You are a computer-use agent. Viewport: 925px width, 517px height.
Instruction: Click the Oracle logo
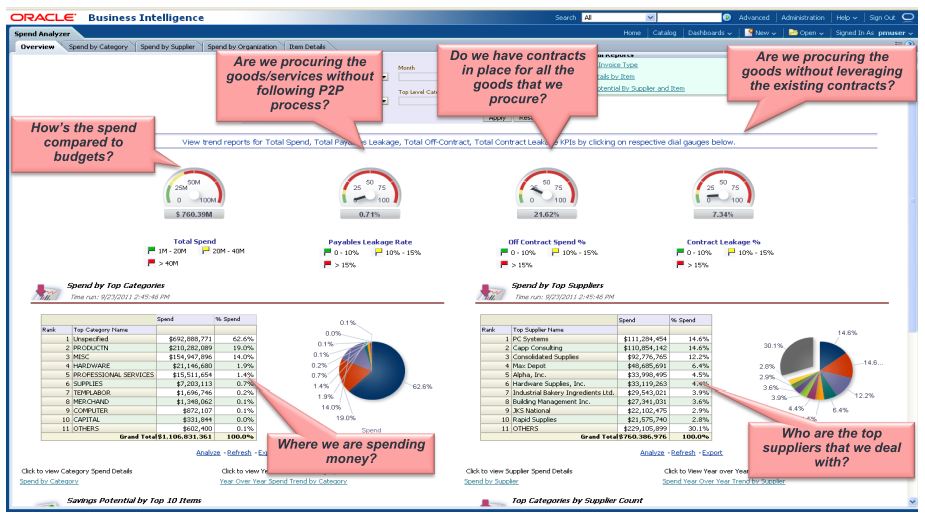pos(43,17)
